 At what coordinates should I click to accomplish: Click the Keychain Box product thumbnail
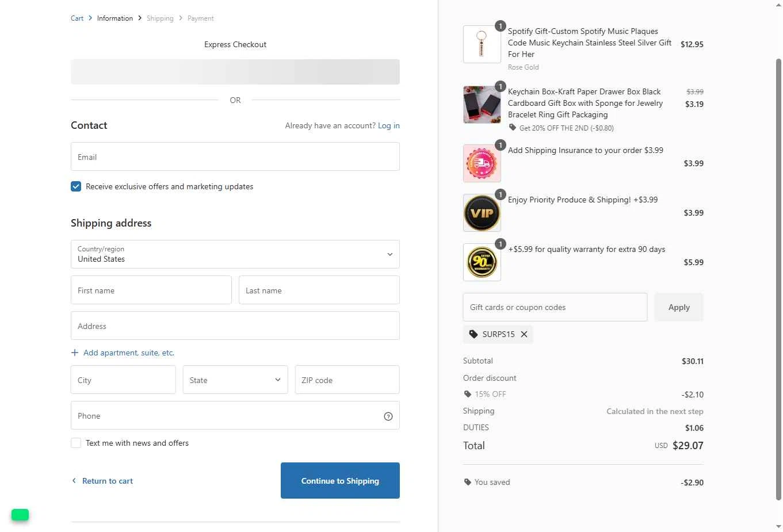coord(482,105)
